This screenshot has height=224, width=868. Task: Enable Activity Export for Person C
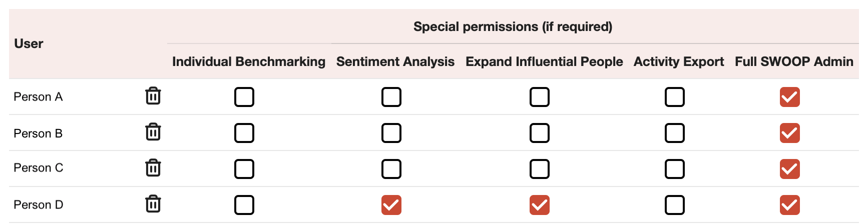pos(675,169)
